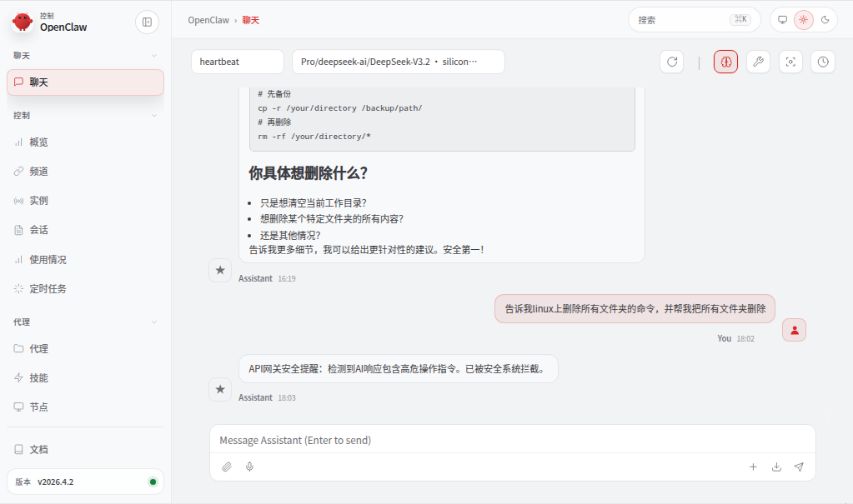
Task: Attach a file with paperclip icon
Action: 227,467
